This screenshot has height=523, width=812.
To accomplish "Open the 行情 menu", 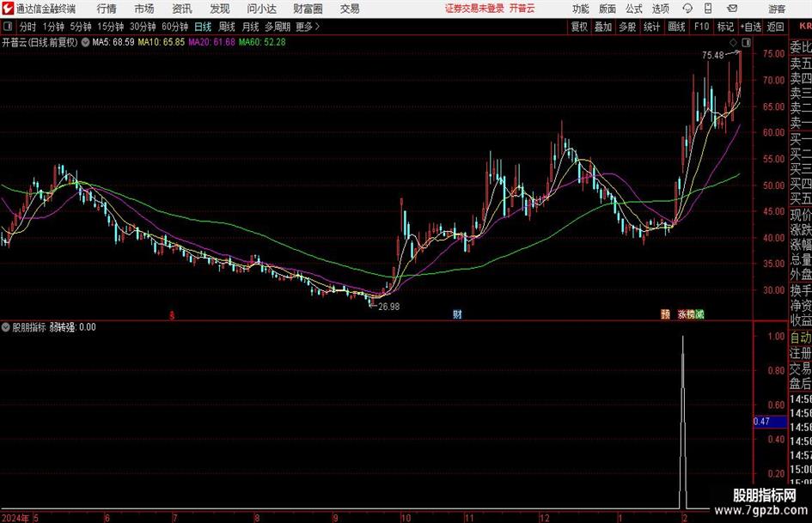I will (x=107, y=9).
